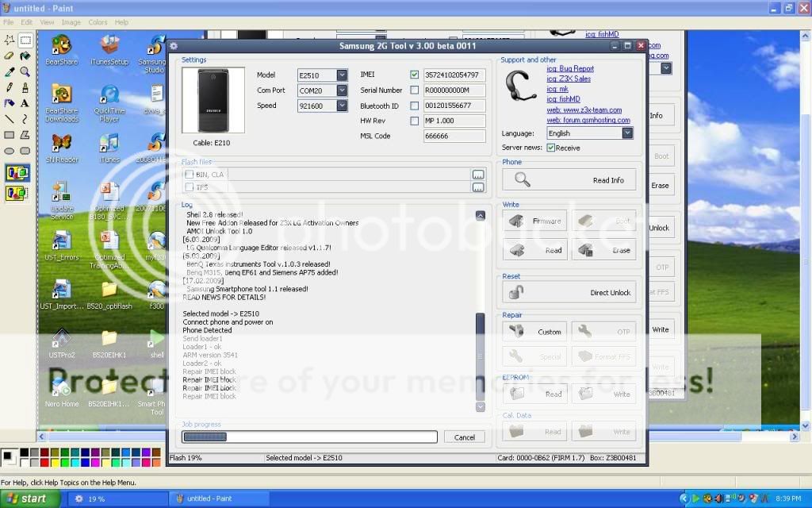Click the Cancel button beside progress bar
This screenshot has width=812, height=508.
(x=465, y=437)
